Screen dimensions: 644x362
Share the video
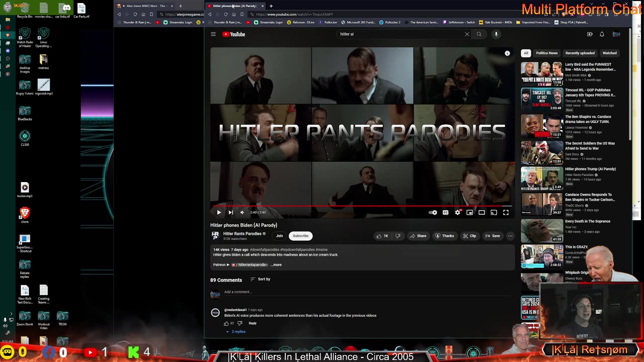418,236
